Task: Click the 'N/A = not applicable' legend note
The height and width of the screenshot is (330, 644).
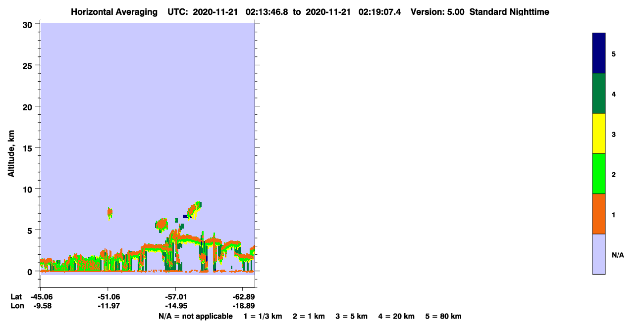Action: [x=195, y=316]
